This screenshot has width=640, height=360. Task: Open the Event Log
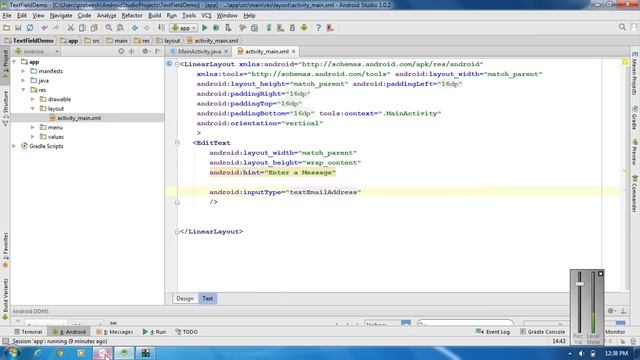point(493,332)
